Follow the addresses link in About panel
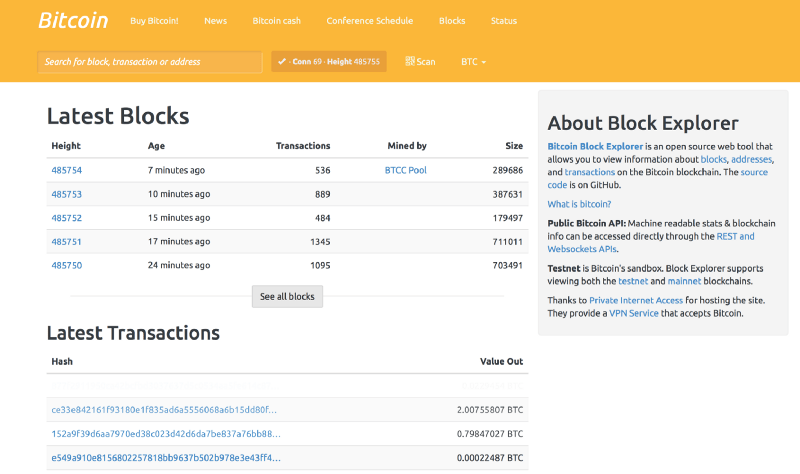This screenshot has height=474, width=800. tap(752, 159)
